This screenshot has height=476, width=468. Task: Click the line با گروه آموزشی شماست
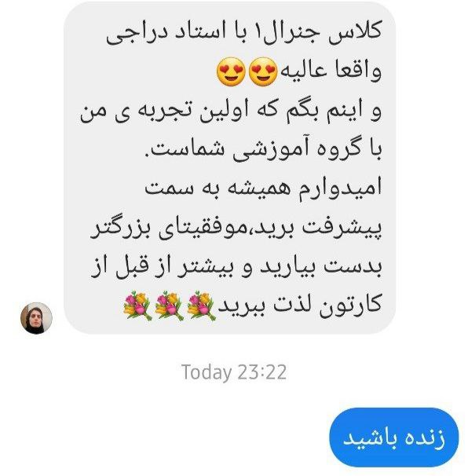pos(266,150)
